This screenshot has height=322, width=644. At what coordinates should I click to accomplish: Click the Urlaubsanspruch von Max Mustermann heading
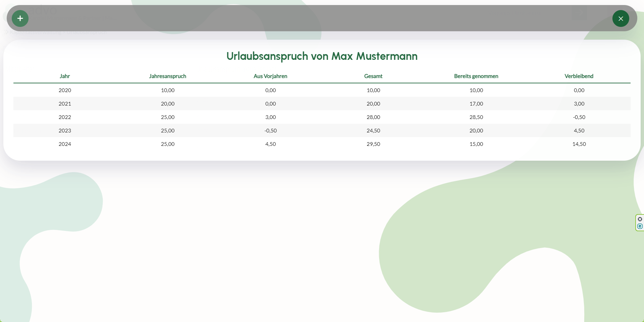[x=322, y=56]
